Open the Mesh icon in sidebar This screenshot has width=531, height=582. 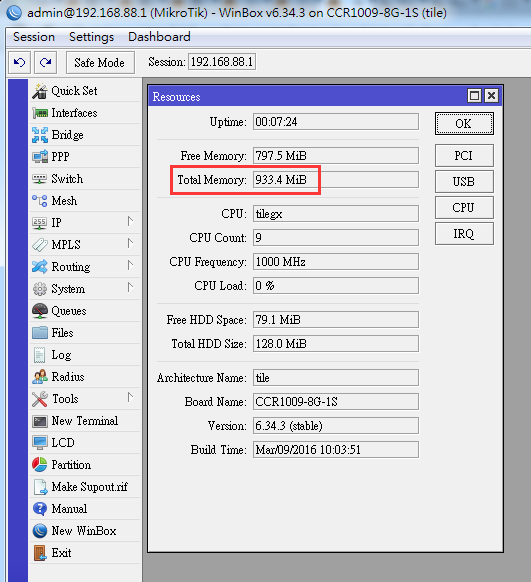click(x=40, y=201)
